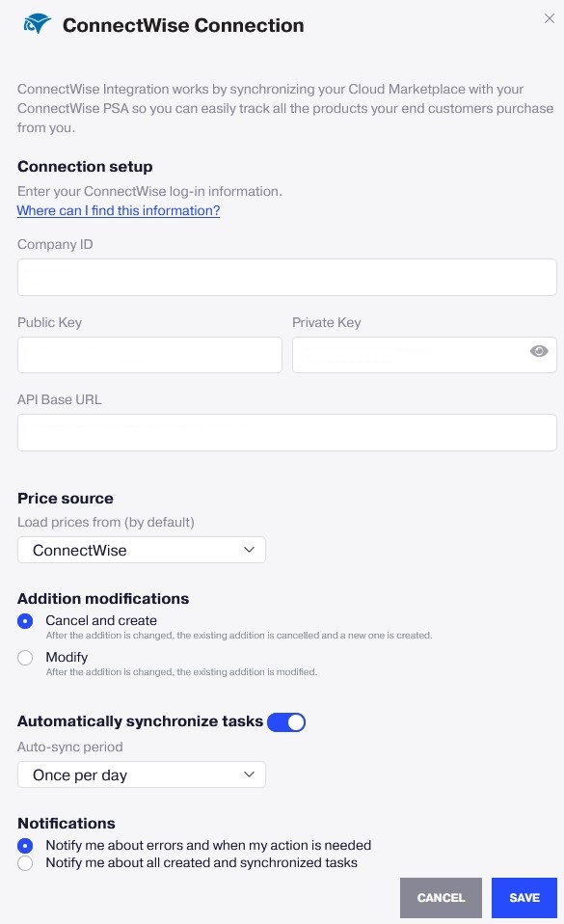Click the CANCEL button

(x=441, y=898)
